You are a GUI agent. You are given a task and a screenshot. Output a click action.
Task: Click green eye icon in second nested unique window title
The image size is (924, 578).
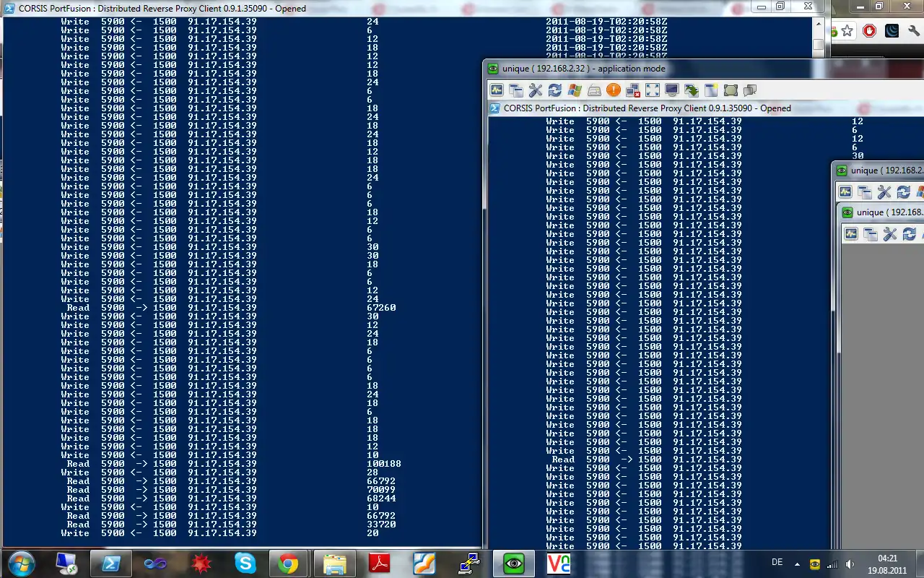click(842, 171)
